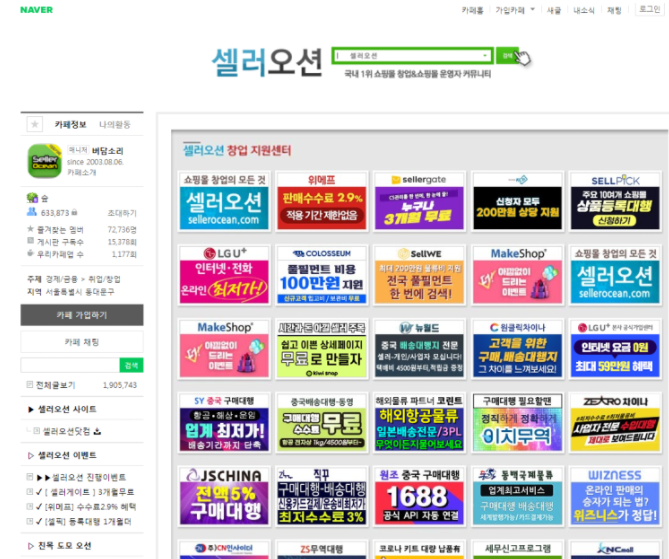This screenshot has width=669, height=559.
Task: Click the 카페 채팅 button
Action: point(82,342)
